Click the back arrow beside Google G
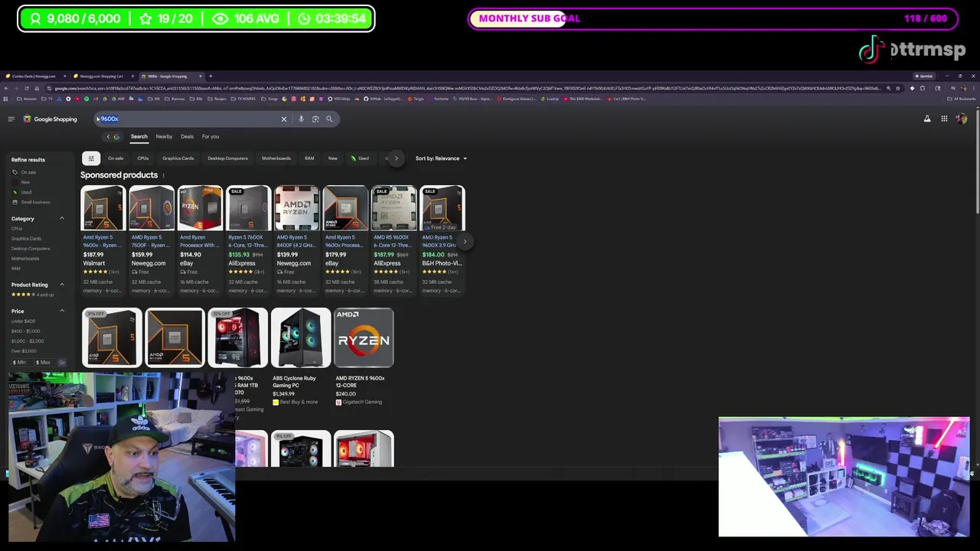This screenshot has height=551, width=980. [x=108, y=136]
